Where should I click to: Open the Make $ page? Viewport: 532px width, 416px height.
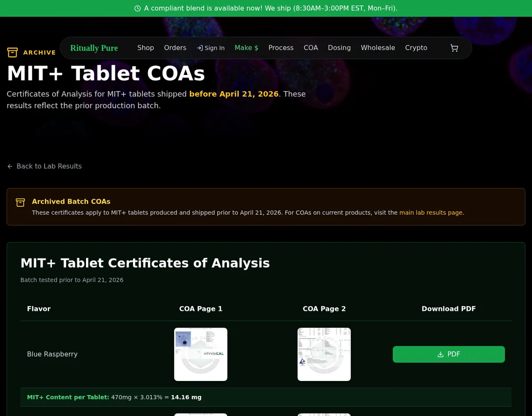246,48
